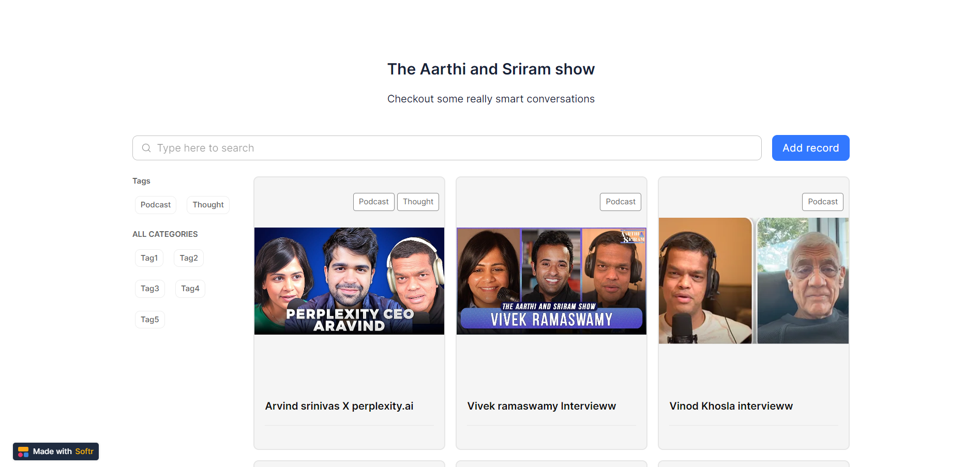Viewport: 980px width, 467px height.
Task: Open the Perplexity CEO Aravind thumbnail
Action: point(349,281)
